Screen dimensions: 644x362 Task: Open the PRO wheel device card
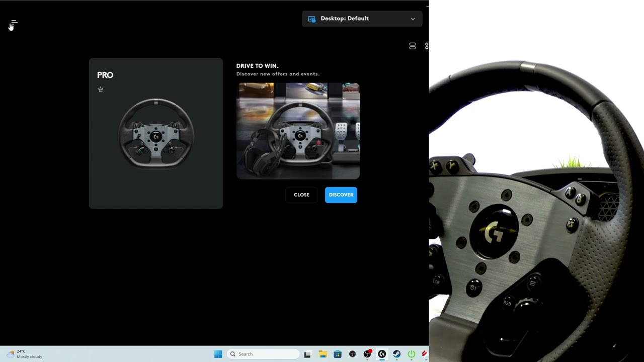tap(156, 133)
